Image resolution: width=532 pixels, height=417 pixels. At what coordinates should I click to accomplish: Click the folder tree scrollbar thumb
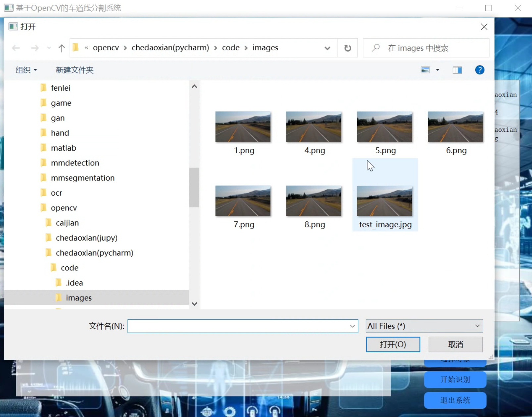click(x=194, y=187)
